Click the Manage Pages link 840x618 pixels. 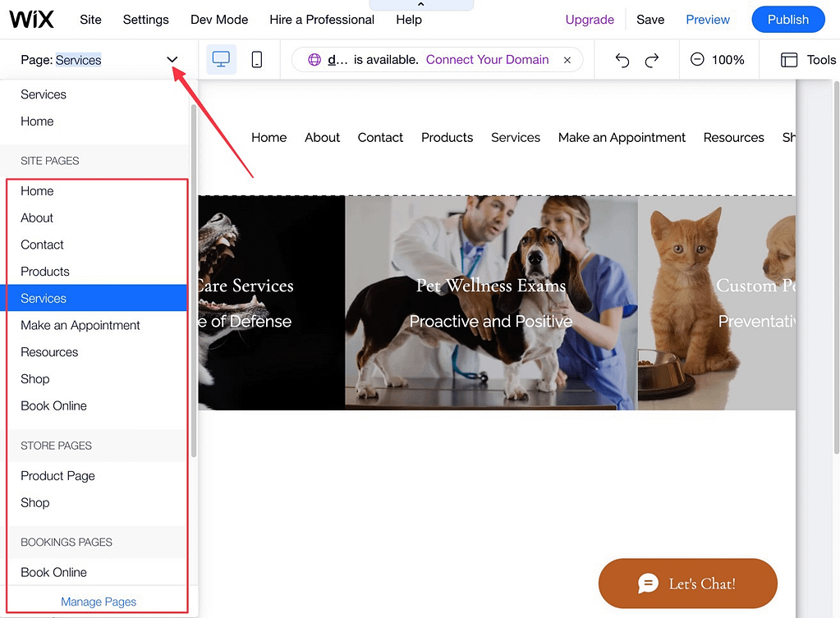tap(99, 602)
